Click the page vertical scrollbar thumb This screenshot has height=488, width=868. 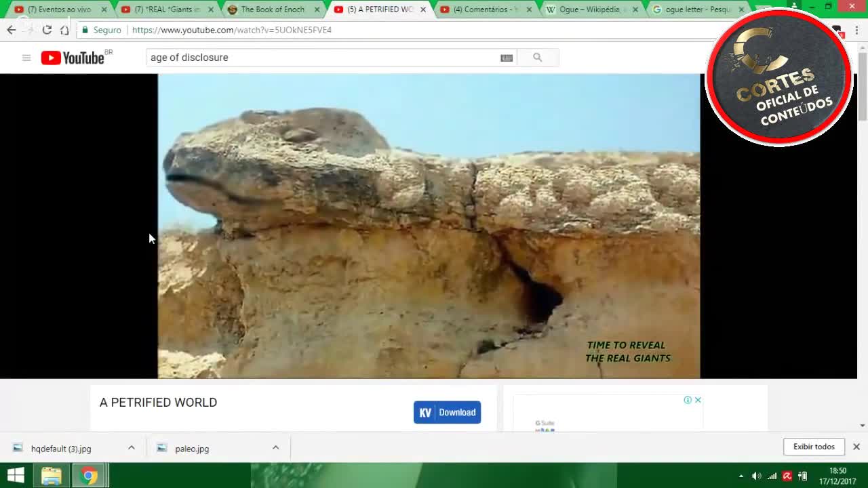pos(863,87)
